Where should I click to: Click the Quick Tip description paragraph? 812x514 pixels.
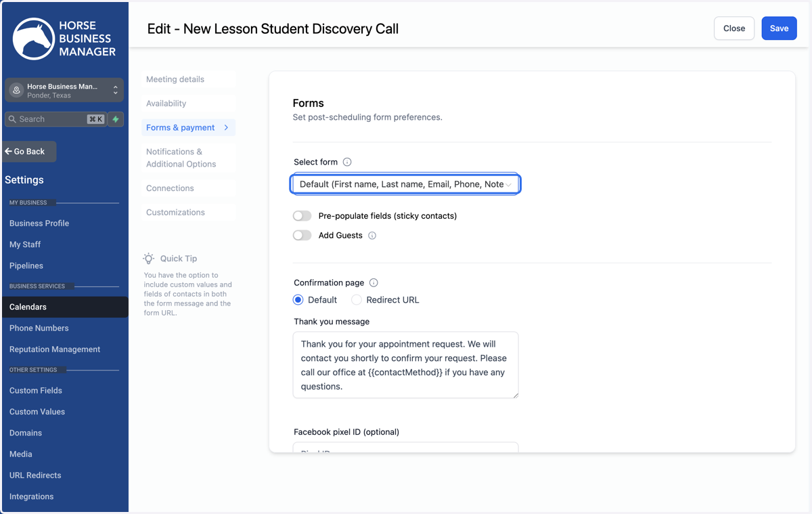click(188, 295)
